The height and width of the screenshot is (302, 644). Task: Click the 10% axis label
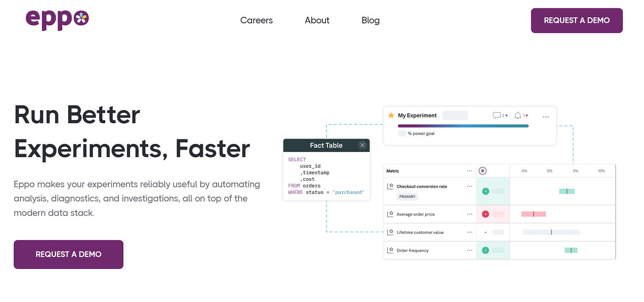601,170
